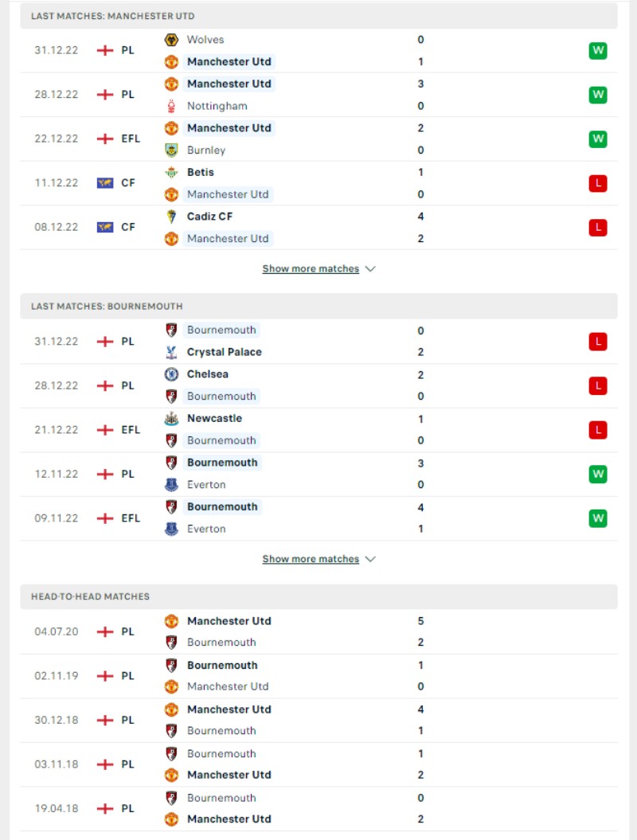Click the Burnley club crest icon

pyautogui.click(x=171, y=150)
